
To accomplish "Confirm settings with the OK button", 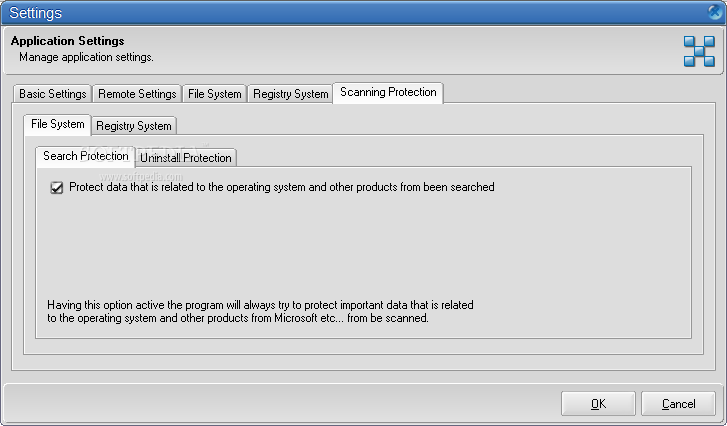I will pyautogui.click(x=598, y=404).
